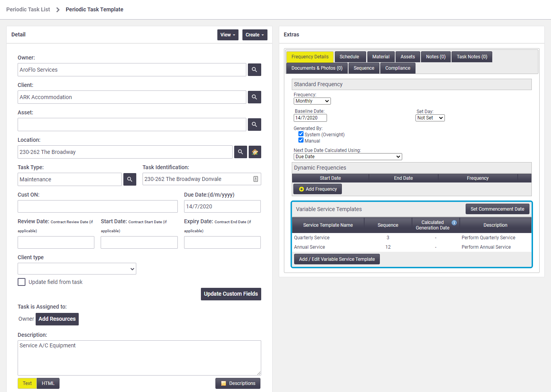Search for an Owner using magnifier icon
The height and width of the screenshot is (392, 551).
click(x=254, y=70)
